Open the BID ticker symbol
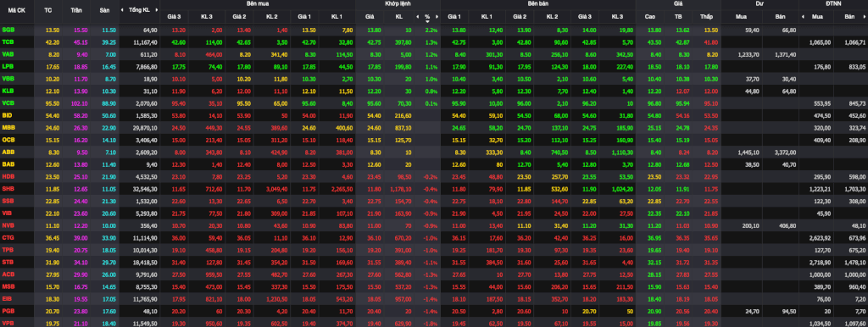Image resolution: width=868 pixels, height=327 pixels. [8, 115]
